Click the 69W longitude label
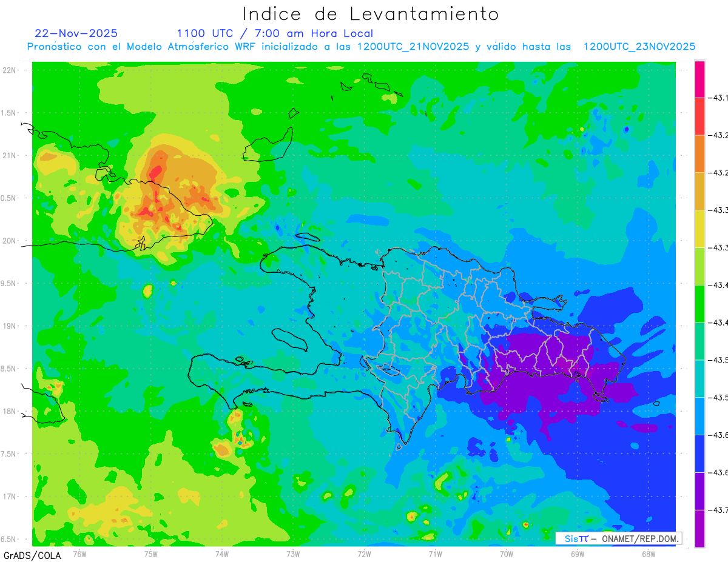Viewport: 728px width, 562px height. pos(578,554)
